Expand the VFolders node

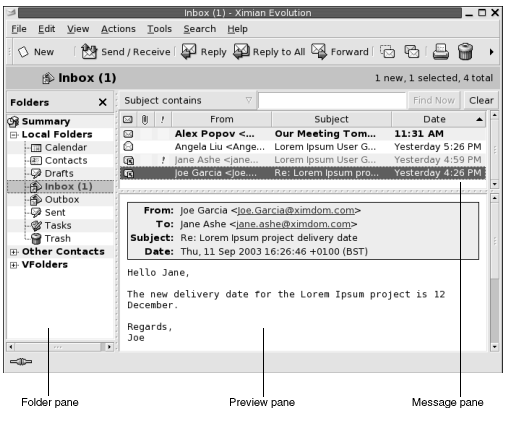pyautogui.click(x=14, y=265)
